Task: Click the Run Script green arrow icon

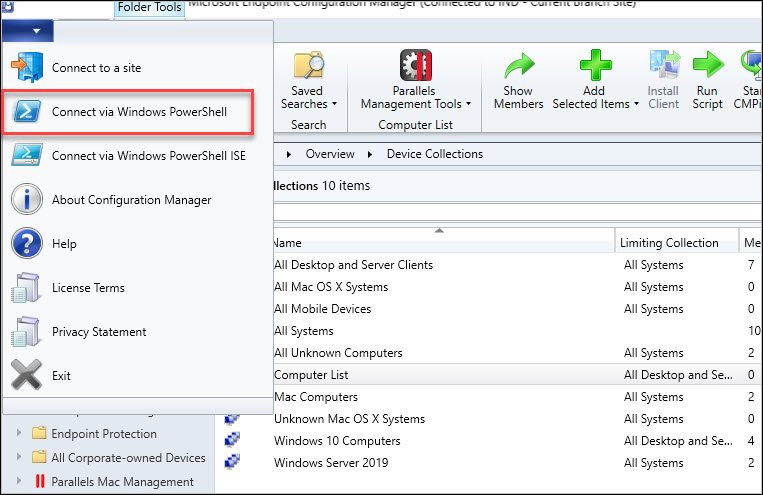Action: [708, 64]
